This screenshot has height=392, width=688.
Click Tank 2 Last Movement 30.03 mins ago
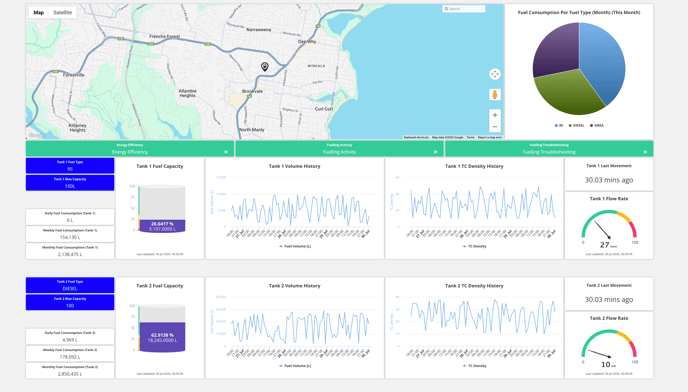tap(609, 299)
